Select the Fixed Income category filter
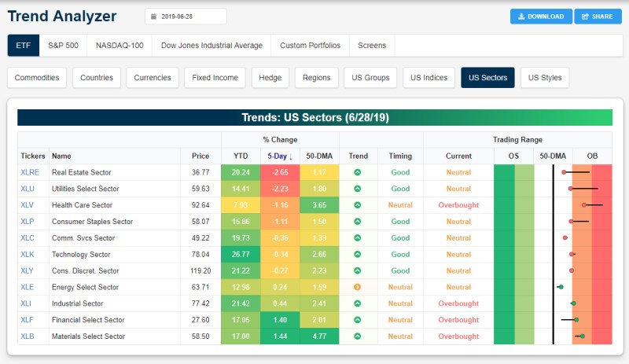This screenshot has height=364, width=629. click(215, 78)
